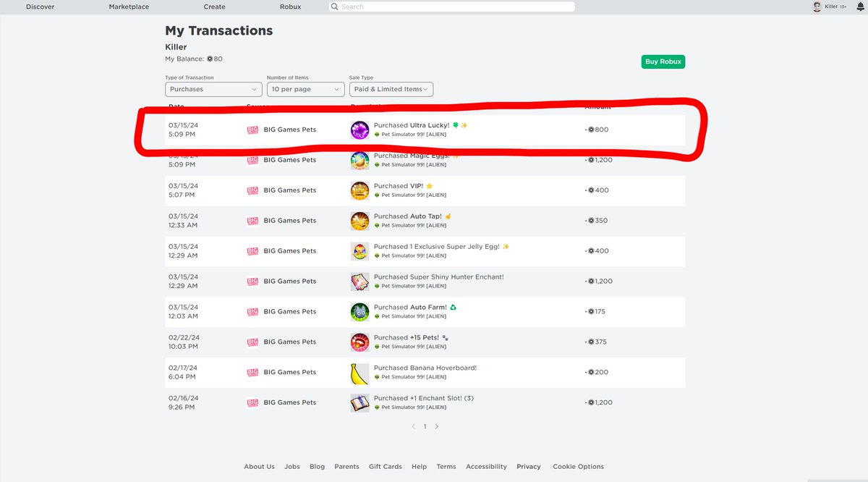Click BIG logo in Auto Tap row
Viewport: 868px width, 482px height.
[x=252, y=221]
